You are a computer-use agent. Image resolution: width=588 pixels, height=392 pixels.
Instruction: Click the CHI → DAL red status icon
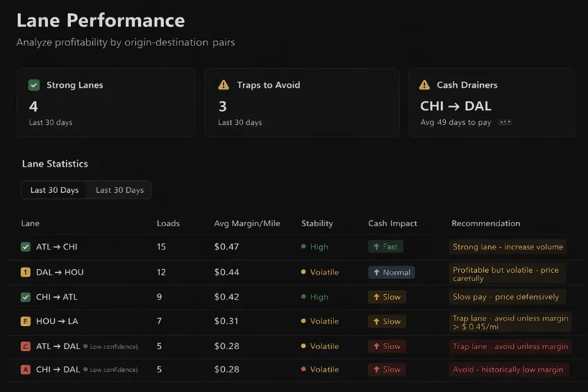click(26, 370)
